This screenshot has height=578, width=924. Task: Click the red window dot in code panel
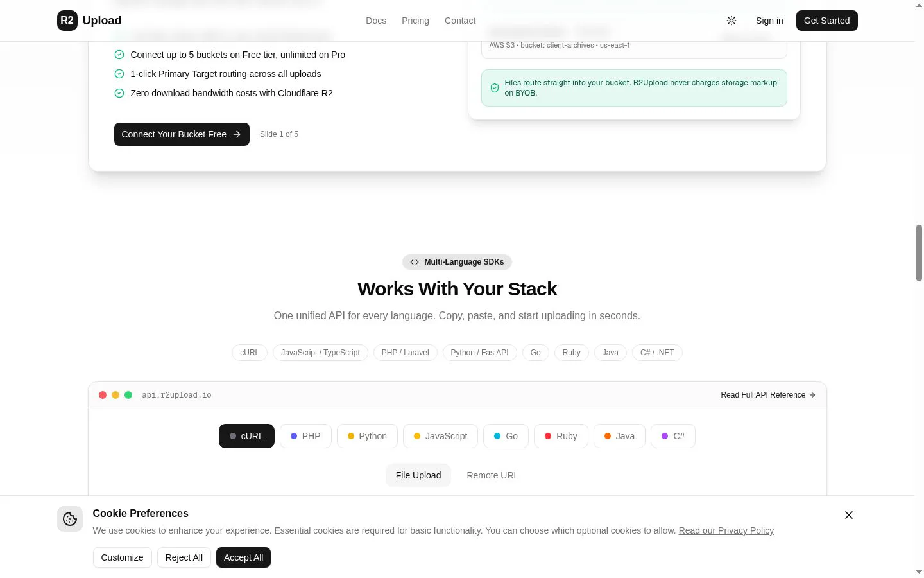[103, 395]
